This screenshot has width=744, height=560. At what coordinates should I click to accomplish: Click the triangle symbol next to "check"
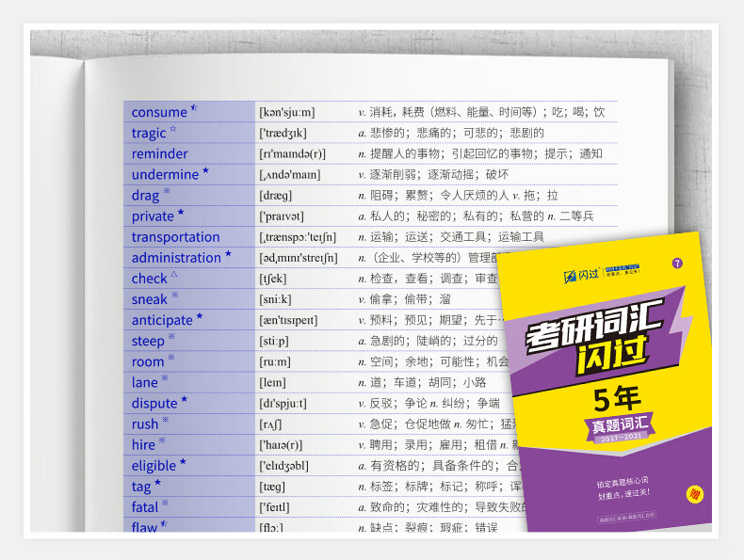click(x=174, y=275)
